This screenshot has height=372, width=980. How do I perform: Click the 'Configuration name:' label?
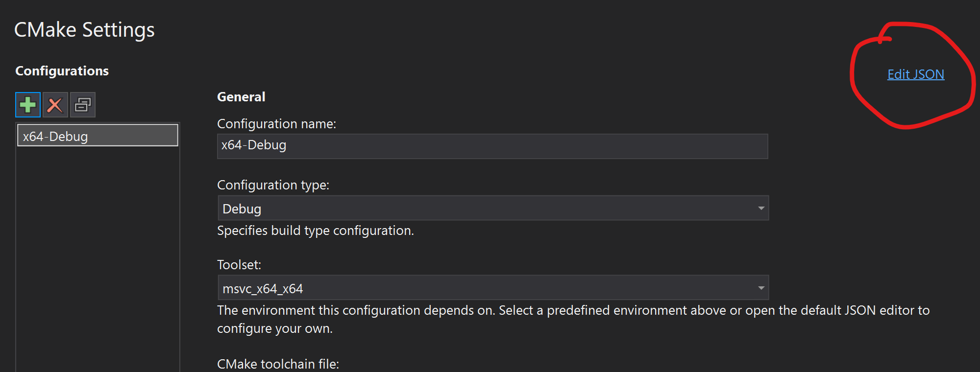277,124
